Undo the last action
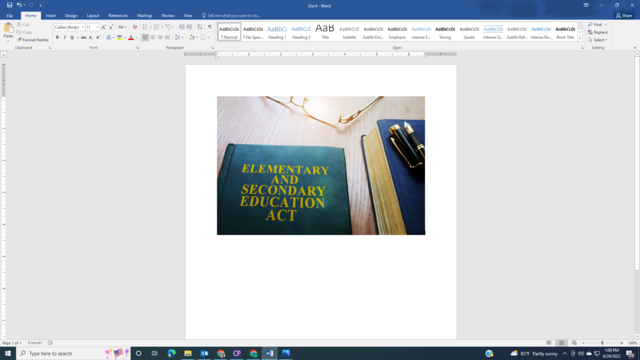 tap(19, 5)
